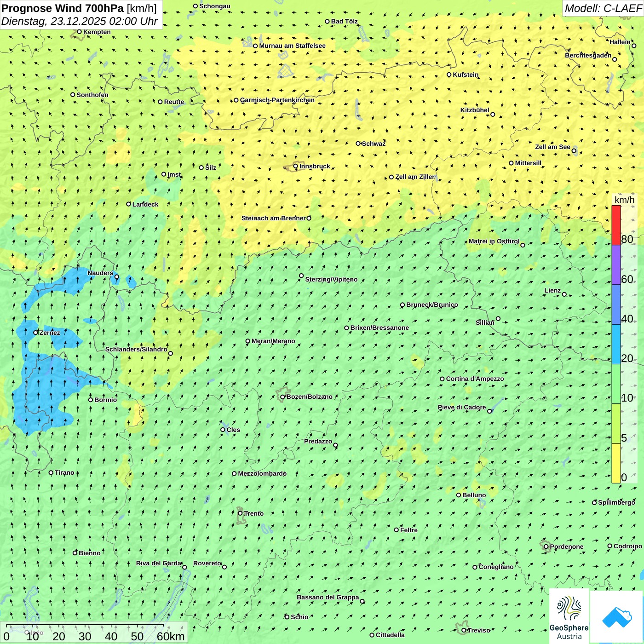Click the Cortina d'Ampezzo marker
Viewport: 644px width, 644px height.
coord(443,379)
